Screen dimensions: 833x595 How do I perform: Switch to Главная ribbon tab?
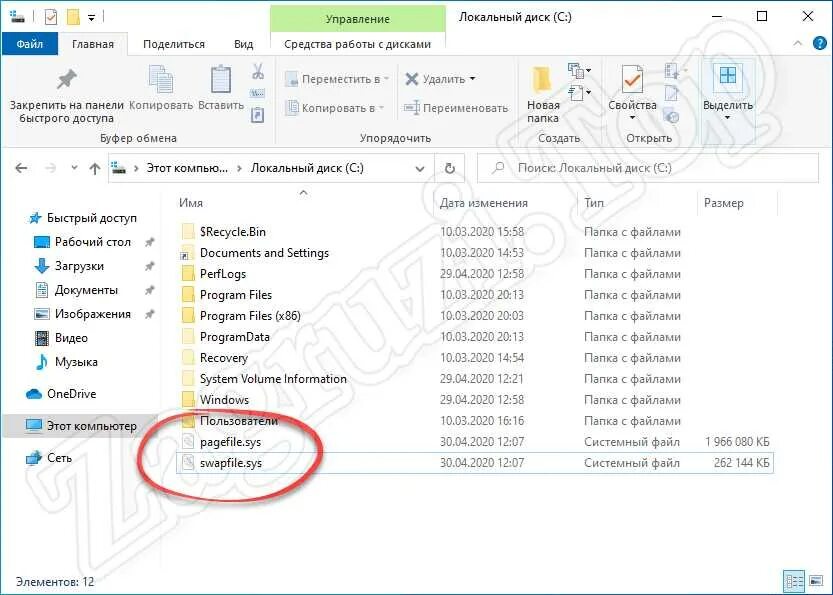tap(93, 44)
